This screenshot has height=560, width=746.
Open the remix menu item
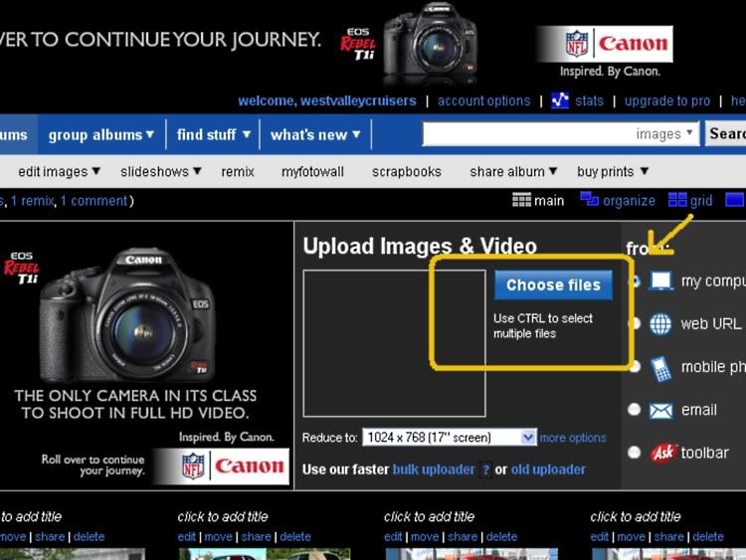238,171
